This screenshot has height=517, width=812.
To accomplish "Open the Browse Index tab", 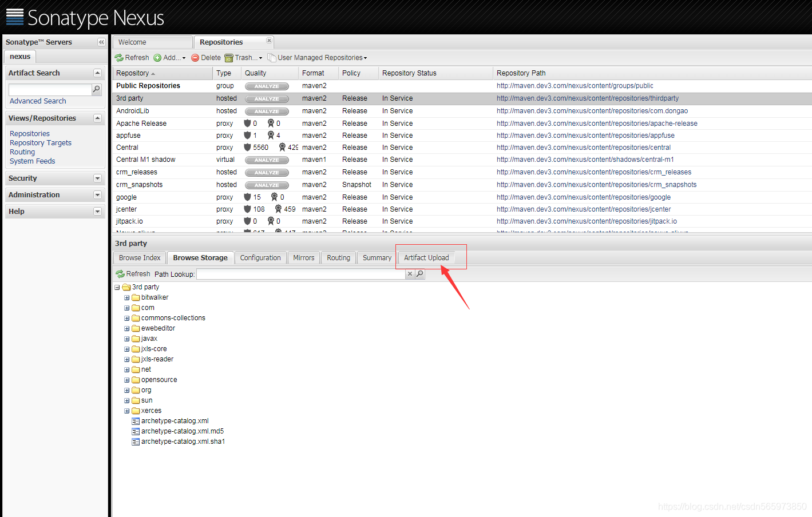I will [x=140, y=258].
